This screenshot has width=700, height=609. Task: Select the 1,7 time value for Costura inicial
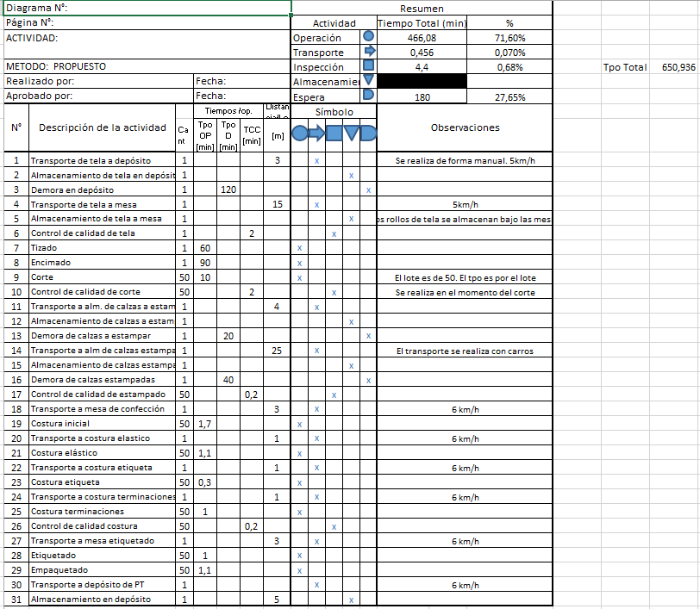tap(205, 424)
